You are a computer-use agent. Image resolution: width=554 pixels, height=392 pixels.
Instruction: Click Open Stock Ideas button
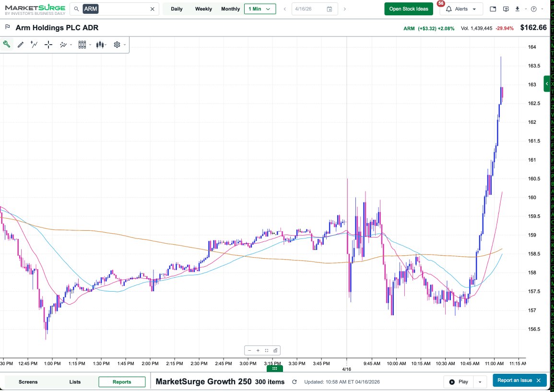click(x=409, y=9)
